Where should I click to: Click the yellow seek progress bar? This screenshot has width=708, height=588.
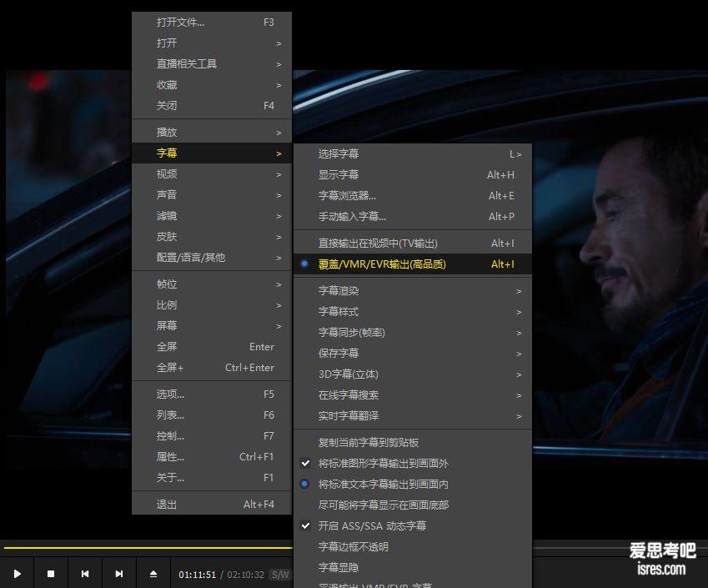click(148, 548)
